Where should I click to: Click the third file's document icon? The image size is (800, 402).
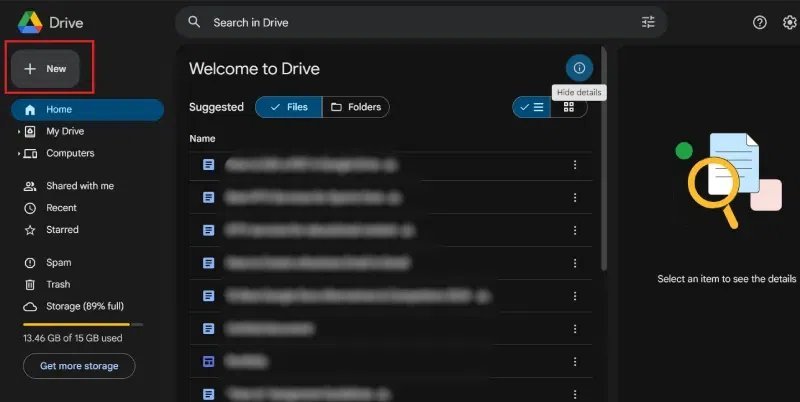[209, 231]
